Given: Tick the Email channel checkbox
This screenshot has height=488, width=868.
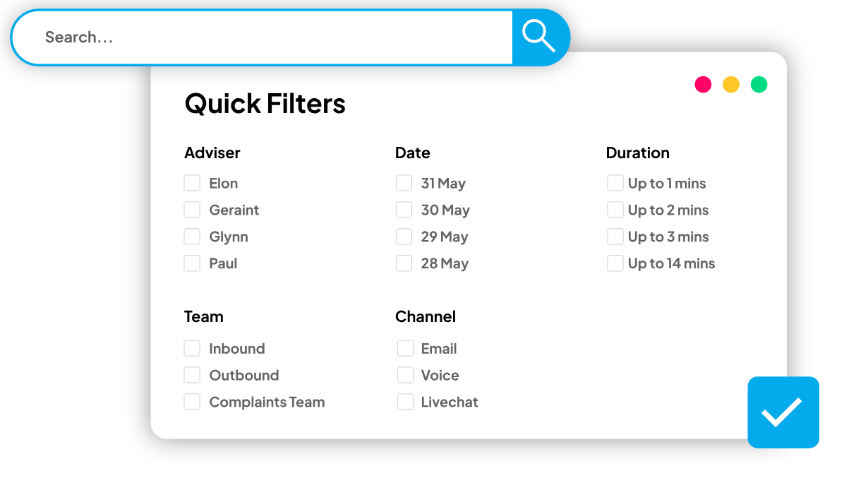Looking at the screenshot, I should [405, 349].
